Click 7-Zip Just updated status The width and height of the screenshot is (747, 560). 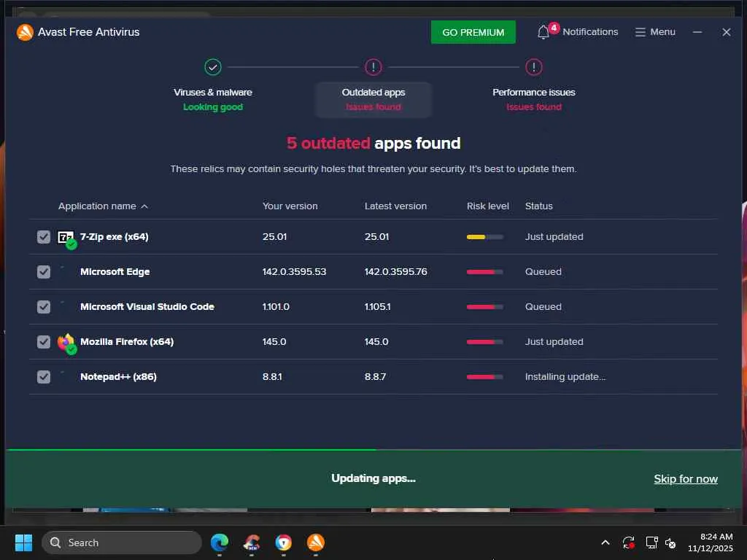click(554, 237)
